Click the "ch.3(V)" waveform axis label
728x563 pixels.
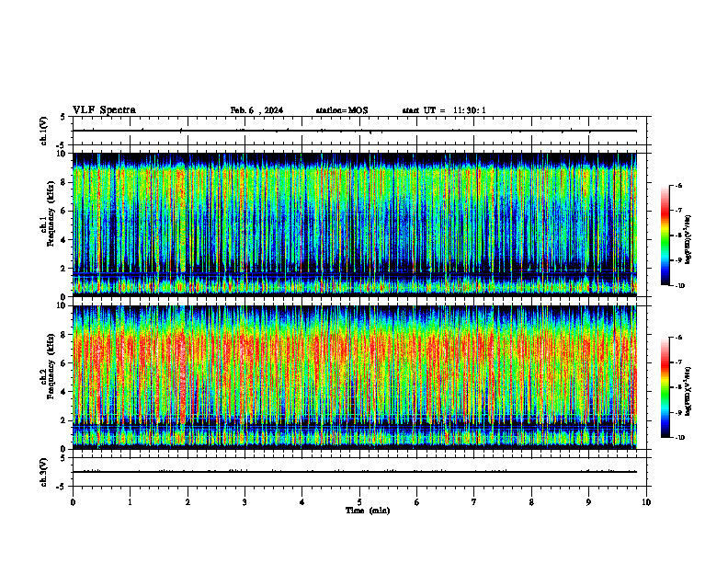[43, 473]
